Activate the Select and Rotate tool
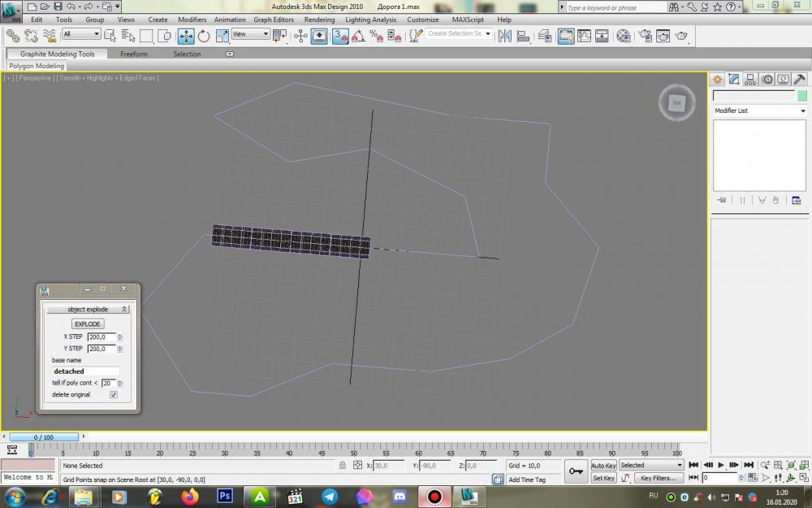Screen dimensions: 812x508 click(204, 36)
